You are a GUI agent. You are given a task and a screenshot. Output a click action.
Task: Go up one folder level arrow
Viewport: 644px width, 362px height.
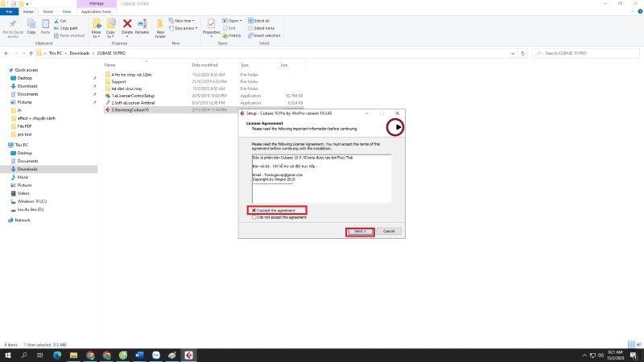click(31, 53)
